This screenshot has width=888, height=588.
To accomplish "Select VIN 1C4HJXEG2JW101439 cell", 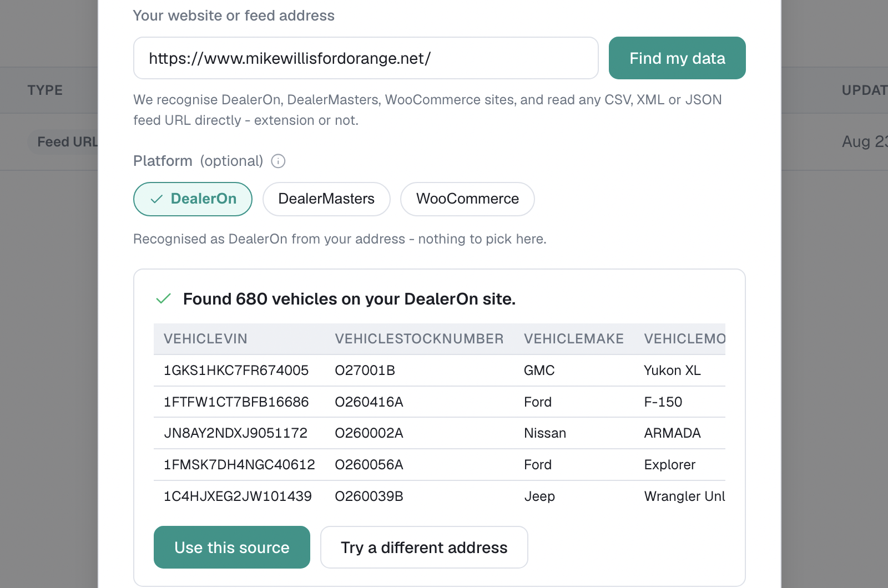I will click(238, 496).
